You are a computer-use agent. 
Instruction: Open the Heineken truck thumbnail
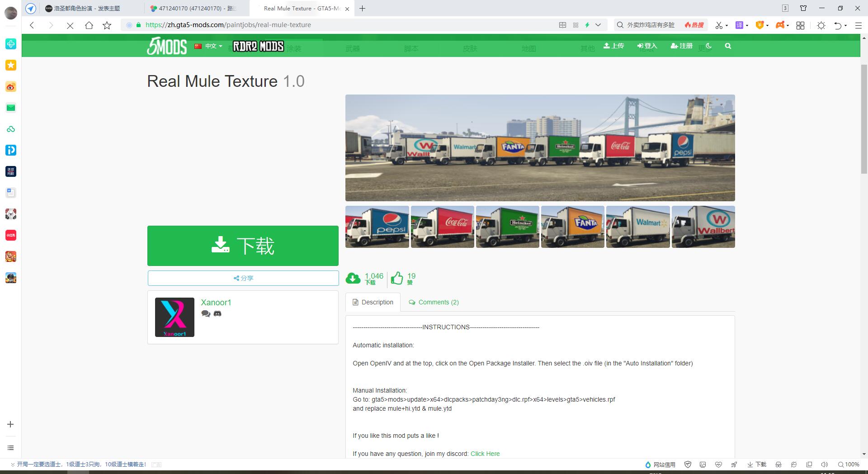508,227
